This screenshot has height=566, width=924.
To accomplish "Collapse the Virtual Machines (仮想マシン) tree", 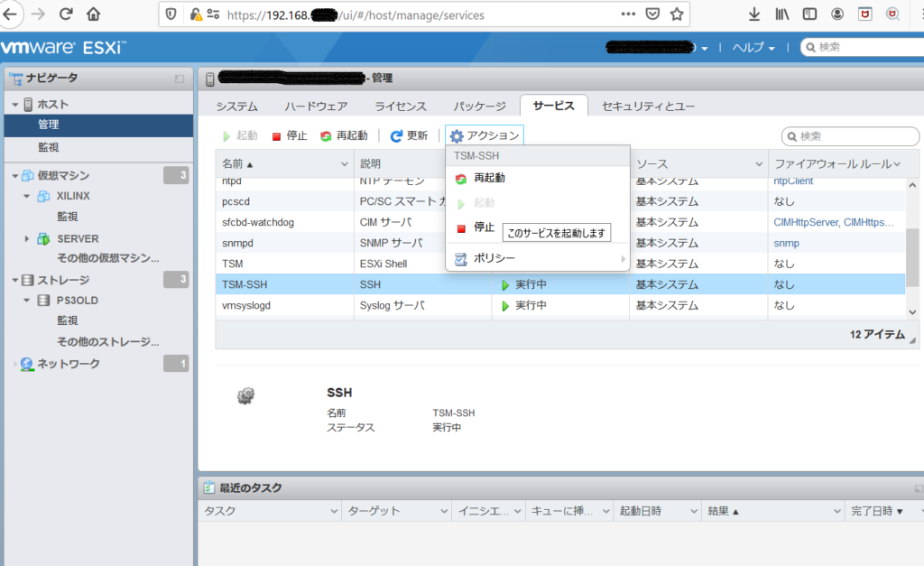I will [x=14, y=175].
